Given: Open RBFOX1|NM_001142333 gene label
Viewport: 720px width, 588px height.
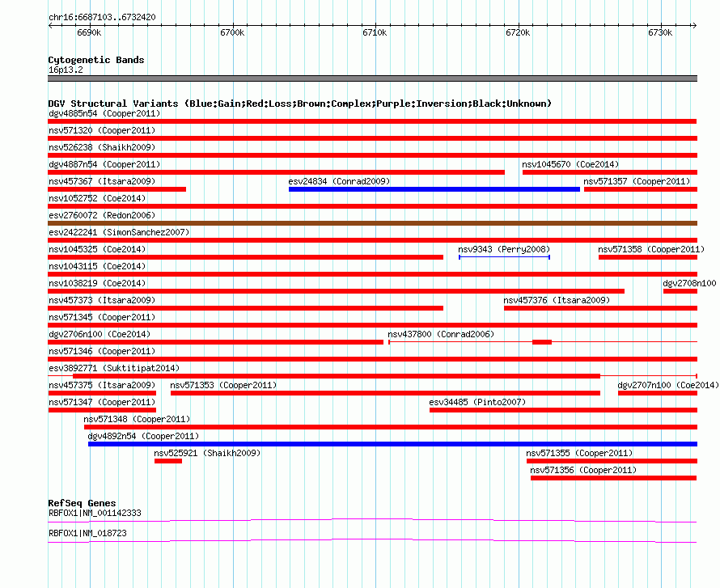Looking at the screenshot, I should click(x=95, y=513).
